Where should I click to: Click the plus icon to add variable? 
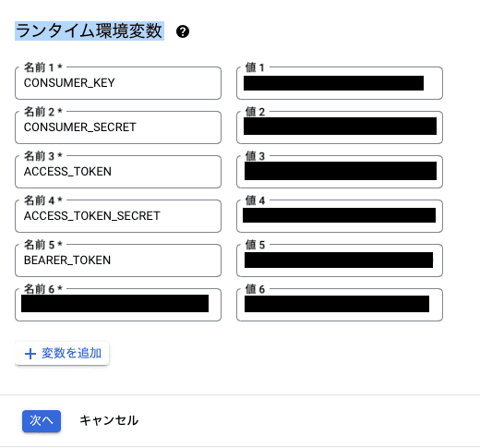[30, 354]
